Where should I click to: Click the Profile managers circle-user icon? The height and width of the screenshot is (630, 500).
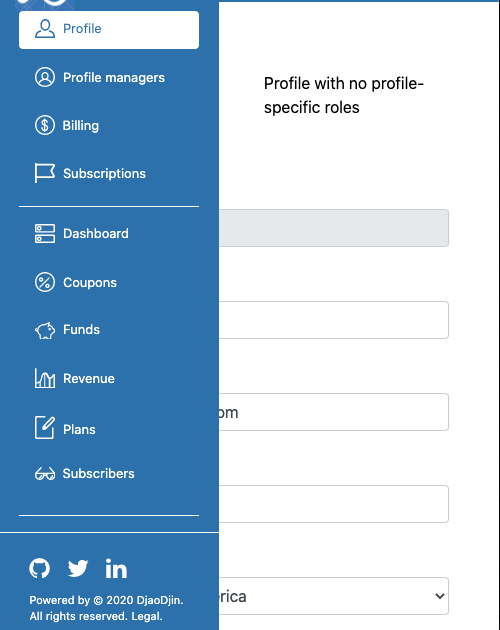tap(45, 77)
